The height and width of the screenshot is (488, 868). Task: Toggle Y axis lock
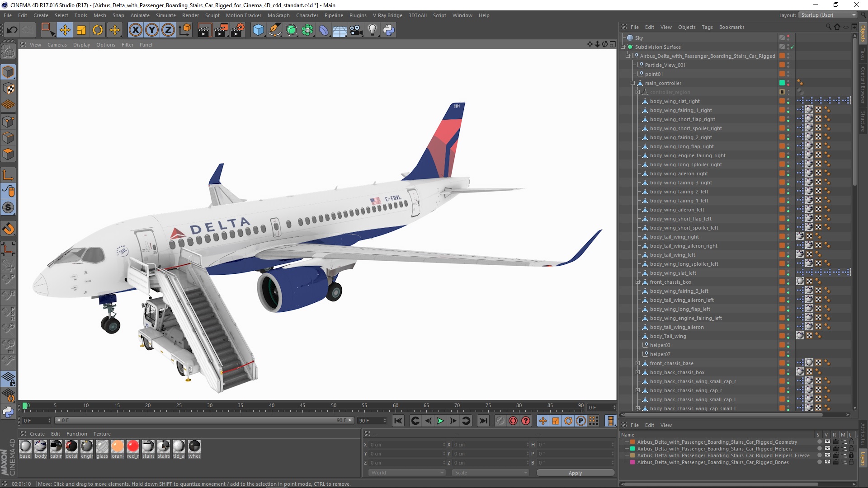point(152,30)
